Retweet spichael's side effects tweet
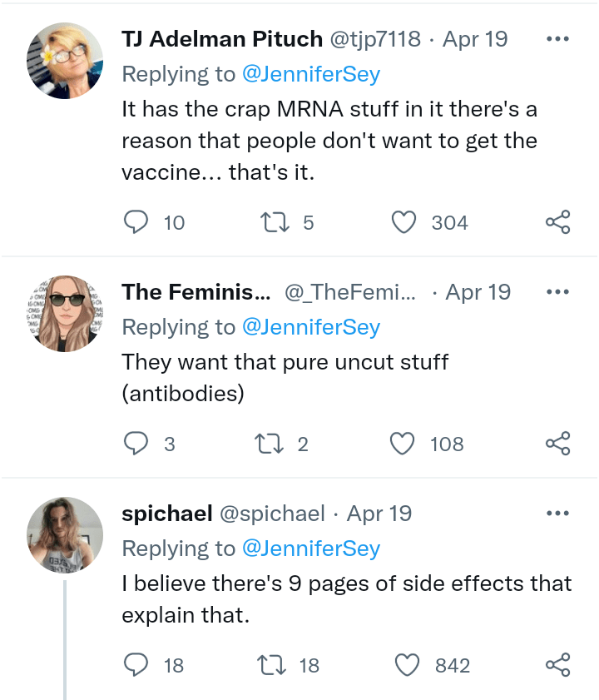This screenshot has height=700, width=599. 272,665
